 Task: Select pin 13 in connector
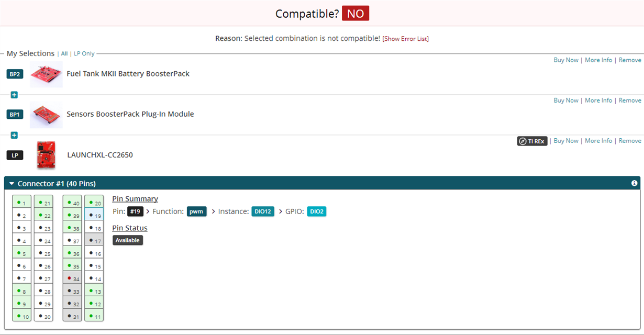click(94, 291)
